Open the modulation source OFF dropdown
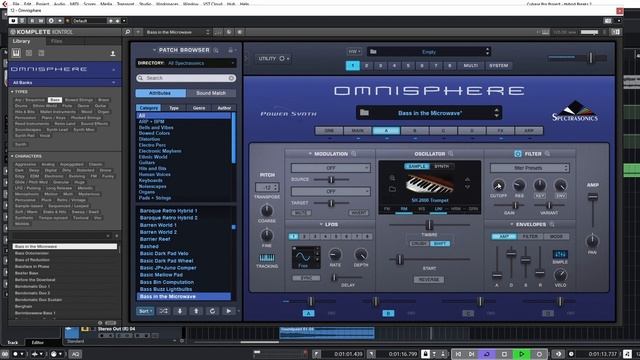This screenshot has width=640, height=360. pos(330,168)
